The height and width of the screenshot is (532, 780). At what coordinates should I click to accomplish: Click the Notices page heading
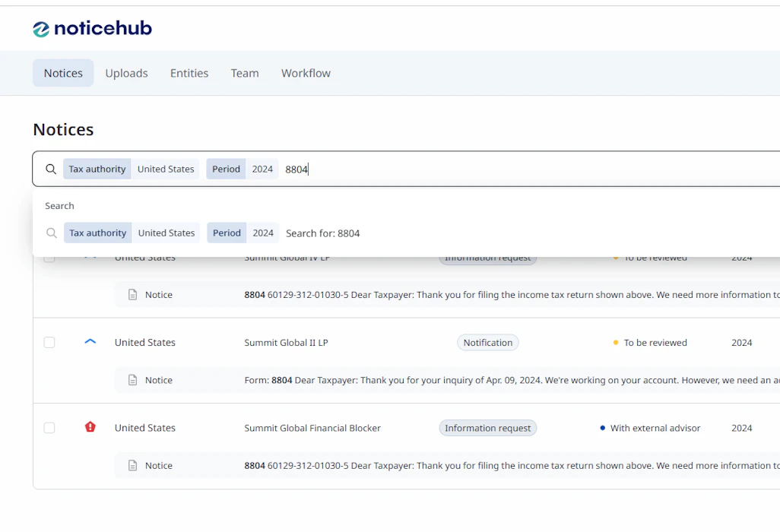click(63, 129)
